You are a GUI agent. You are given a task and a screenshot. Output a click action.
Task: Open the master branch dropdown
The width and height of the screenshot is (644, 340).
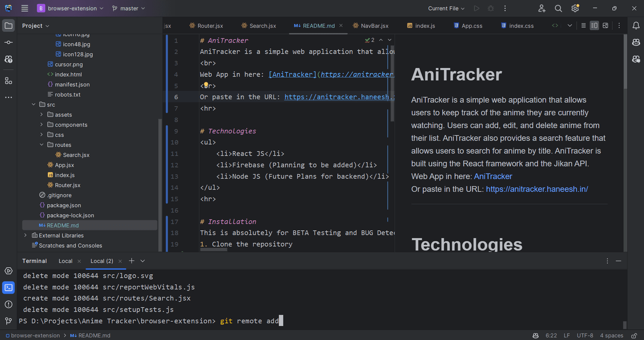(x=129, y=9)
